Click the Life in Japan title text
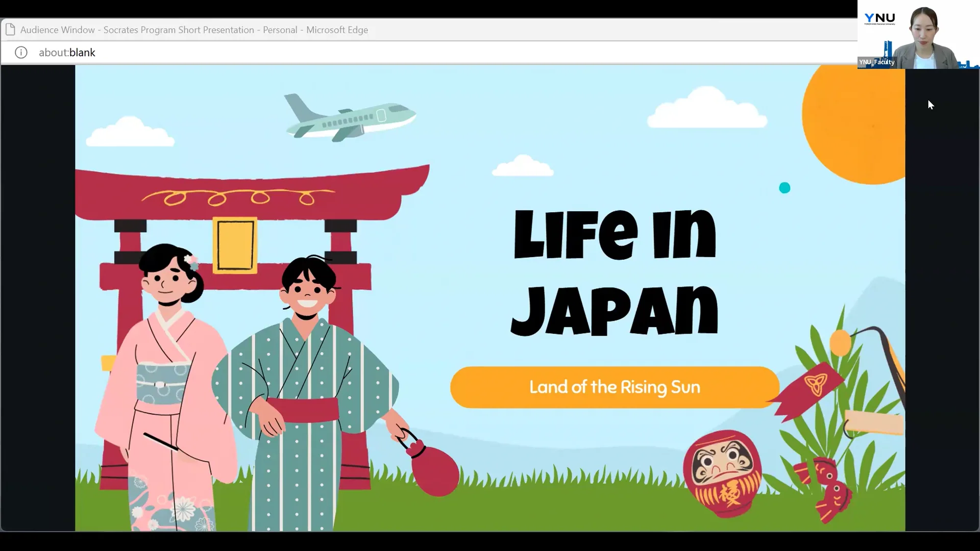 click(612, 270)
